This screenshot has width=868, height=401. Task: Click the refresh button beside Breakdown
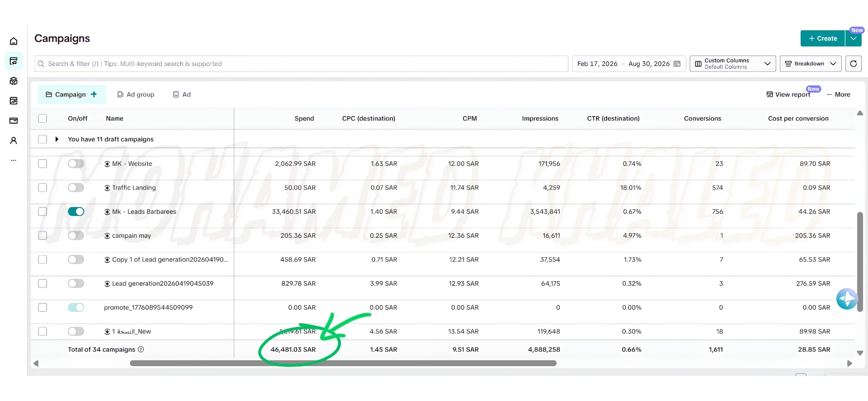(x=853, y=64)
